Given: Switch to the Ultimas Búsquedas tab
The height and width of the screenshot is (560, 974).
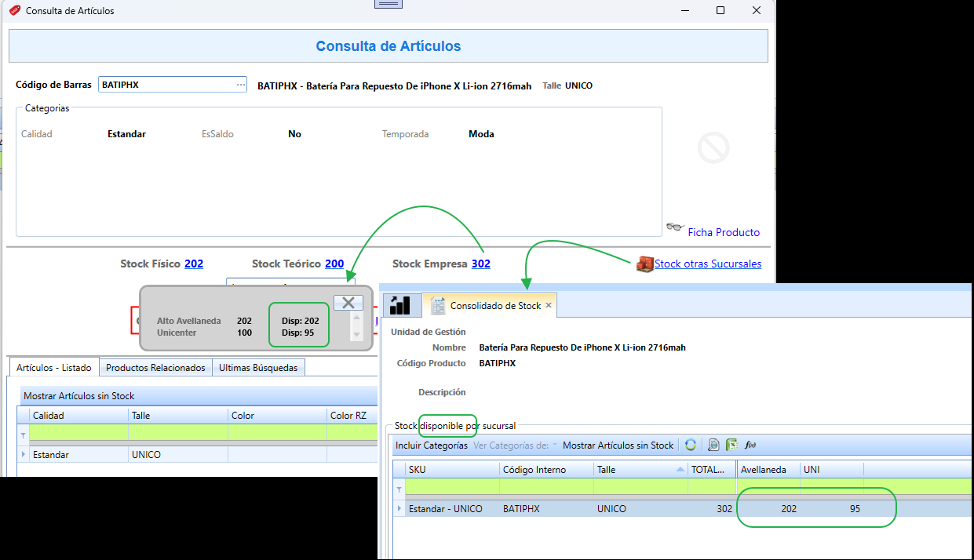Looking at the screenshot, I should tap(258, 367).
